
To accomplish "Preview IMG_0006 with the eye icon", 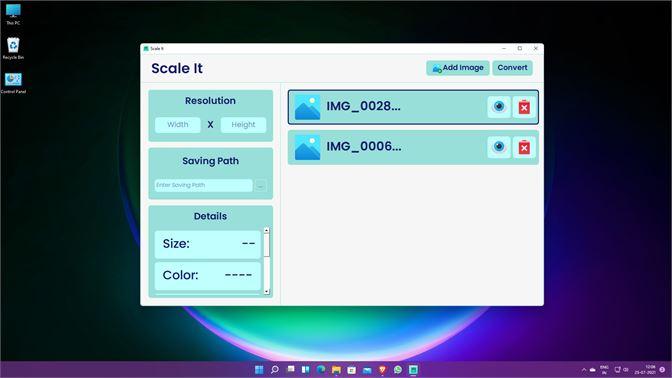I will pyautogui.click(x=499, y=147).
